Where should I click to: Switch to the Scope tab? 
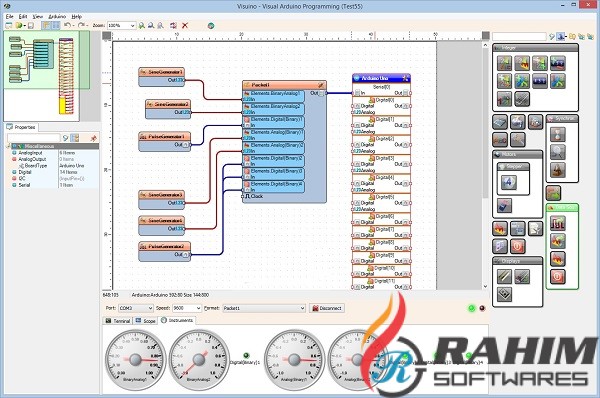pyautogui.click(x=146, y=321)
